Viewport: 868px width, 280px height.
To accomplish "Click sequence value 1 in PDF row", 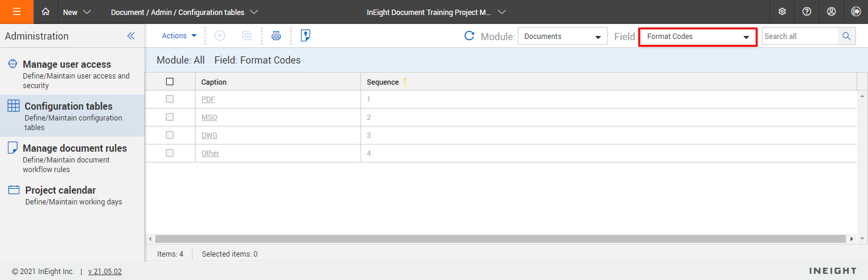I will tap(369, 99).
